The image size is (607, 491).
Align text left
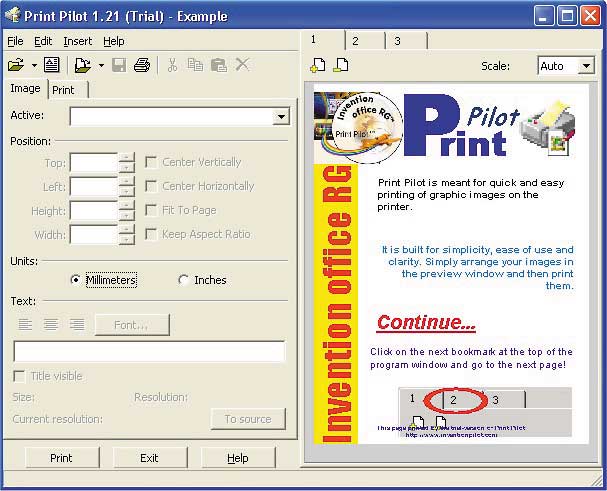pos(25,324)
